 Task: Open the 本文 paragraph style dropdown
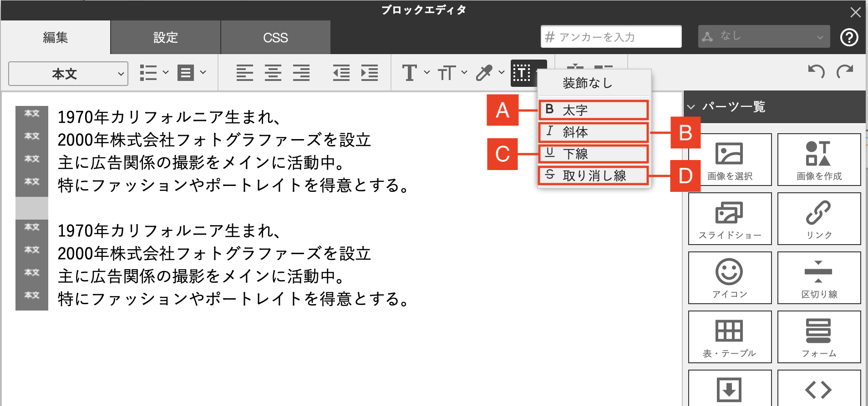click(x=68, y=74)
